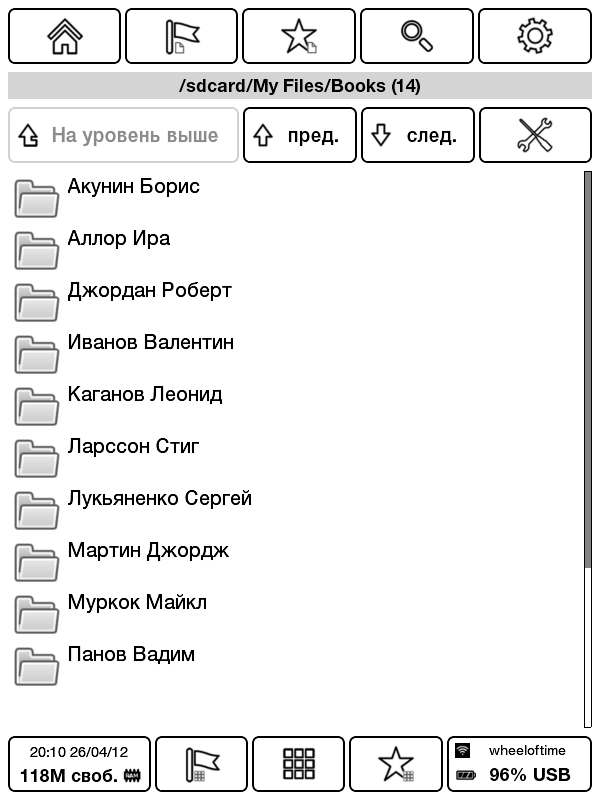
Task: Open the Мартин Джордж folder
Action: [296, 562]
